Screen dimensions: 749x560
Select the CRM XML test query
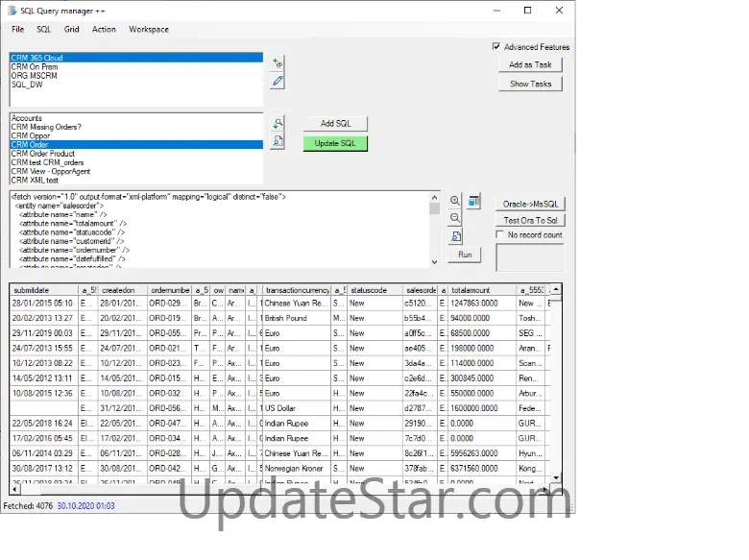coord(136,181)
